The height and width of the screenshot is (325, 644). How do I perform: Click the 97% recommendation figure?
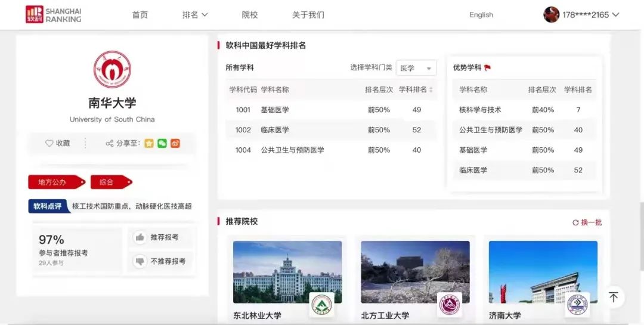(x=51, y=240)
